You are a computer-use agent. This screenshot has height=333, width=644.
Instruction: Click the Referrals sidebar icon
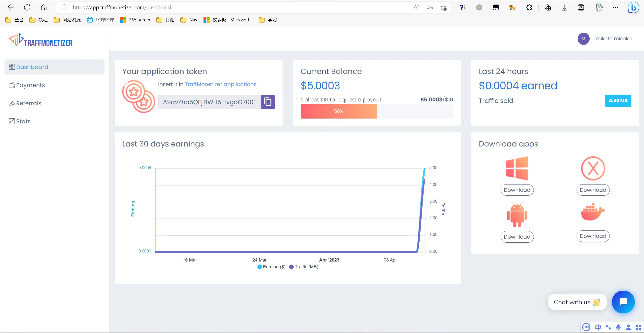point(11,103)
